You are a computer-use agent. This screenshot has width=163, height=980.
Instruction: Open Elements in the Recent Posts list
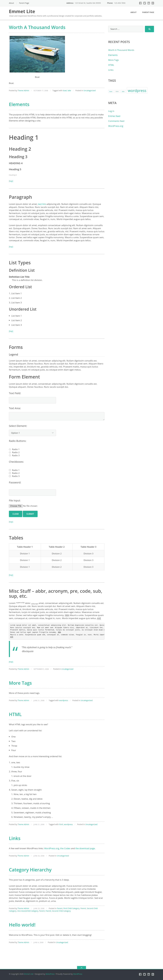113,55
